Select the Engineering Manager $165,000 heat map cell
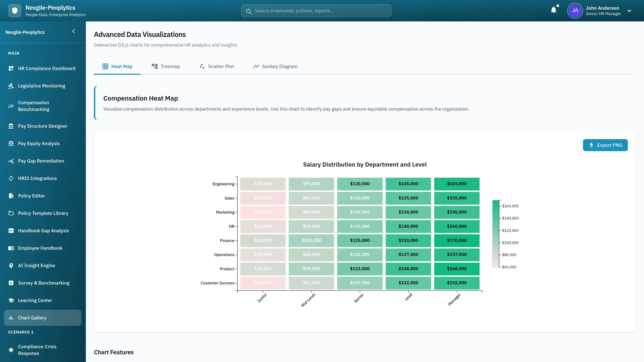Image resolution: width=644 pixels, height=362 pixels. (x=457, y=184)
